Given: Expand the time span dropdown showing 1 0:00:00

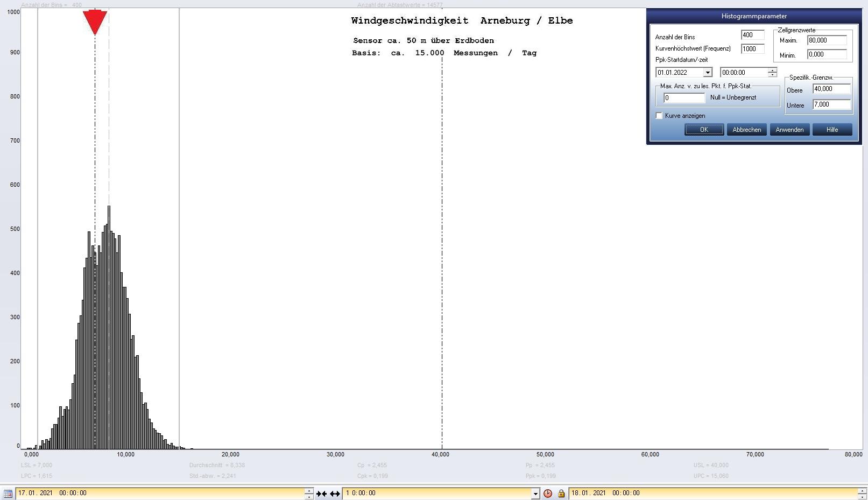Looking at the screenshot, I should point(535,494).
